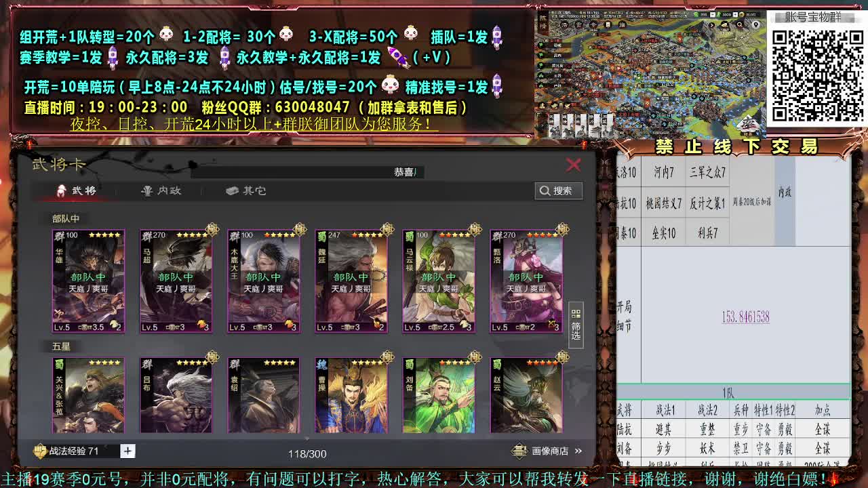Click the helmet icon on 武将 tab
The width and height of the screenshot is (868, 488).
pyautogui.click(x=62, y=190)
